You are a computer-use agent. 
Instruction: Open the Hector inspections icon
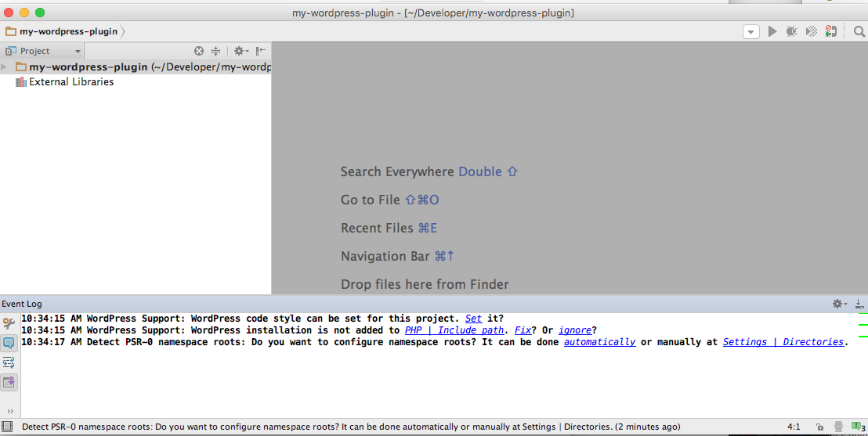(839, 427)
